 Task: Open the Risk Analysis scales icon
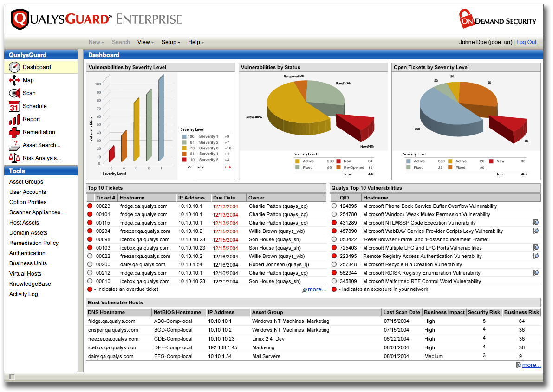[x=14, y=158]
